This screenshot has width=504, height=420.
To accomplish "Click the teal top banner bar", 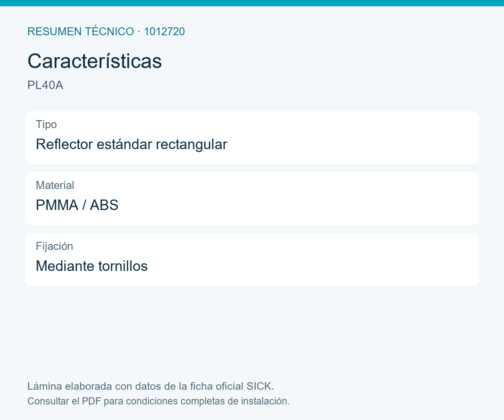I will (x=252, y=3).
